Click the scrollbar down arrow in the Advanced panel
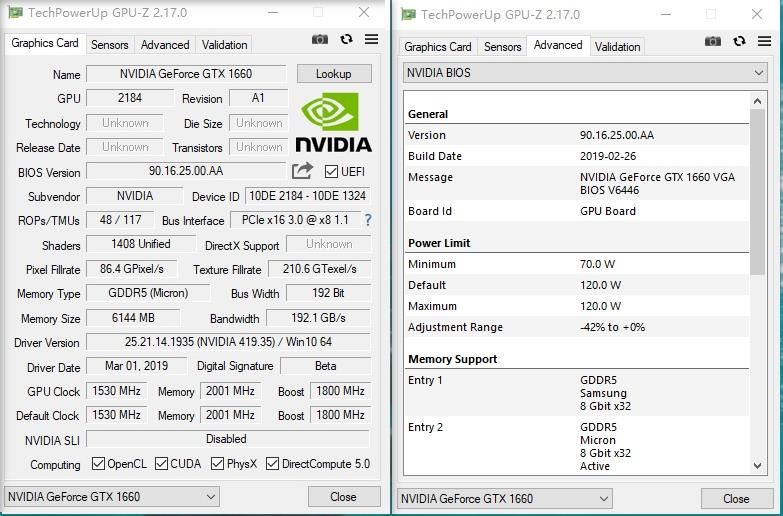This screenshot has width=783, height=516. pos(758,466)
